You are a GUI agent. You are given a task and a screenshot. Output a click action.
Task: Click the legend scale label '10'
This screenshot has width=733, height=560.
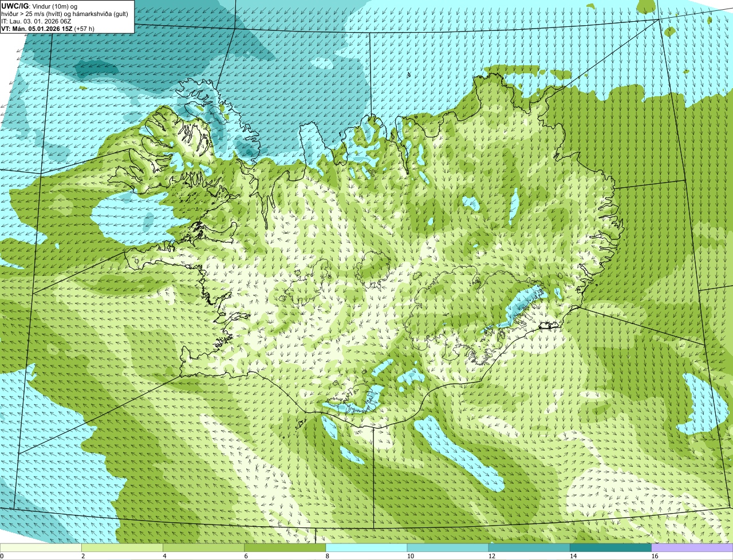(x=410, y=556)
